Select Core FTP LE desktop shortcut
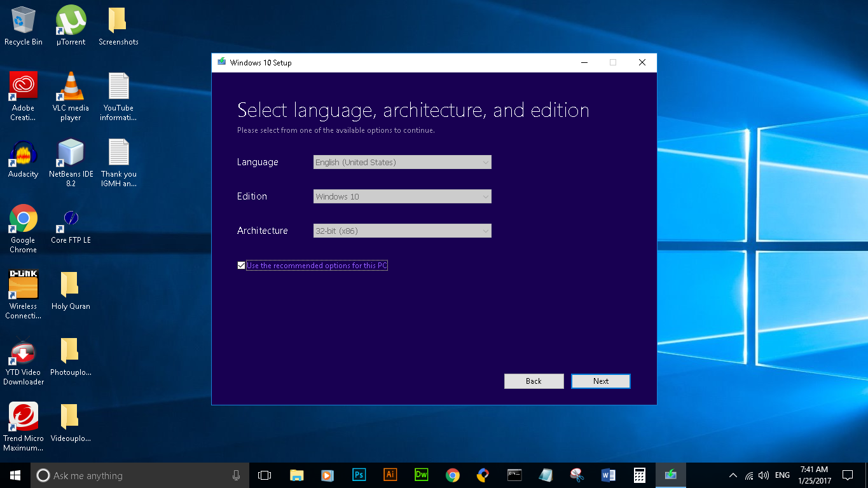This screenshot has height=488, width=868. pyautogui.click(x=71, y=226)
